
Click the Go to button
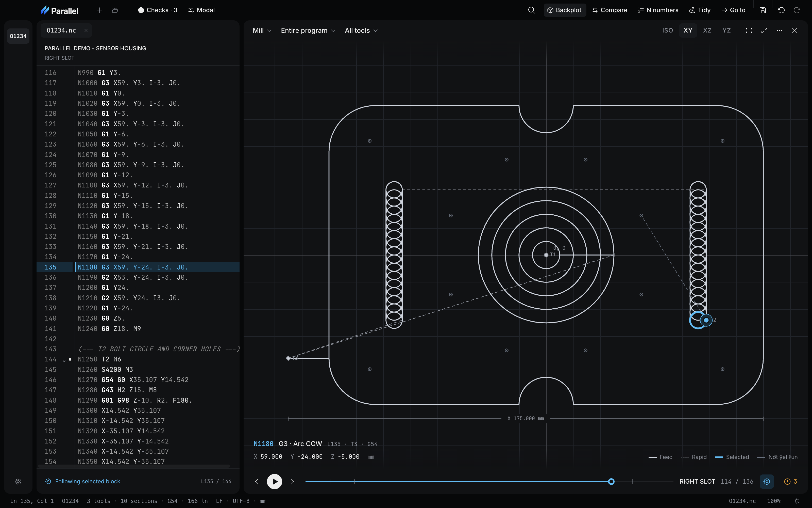(x=734, y=10)
